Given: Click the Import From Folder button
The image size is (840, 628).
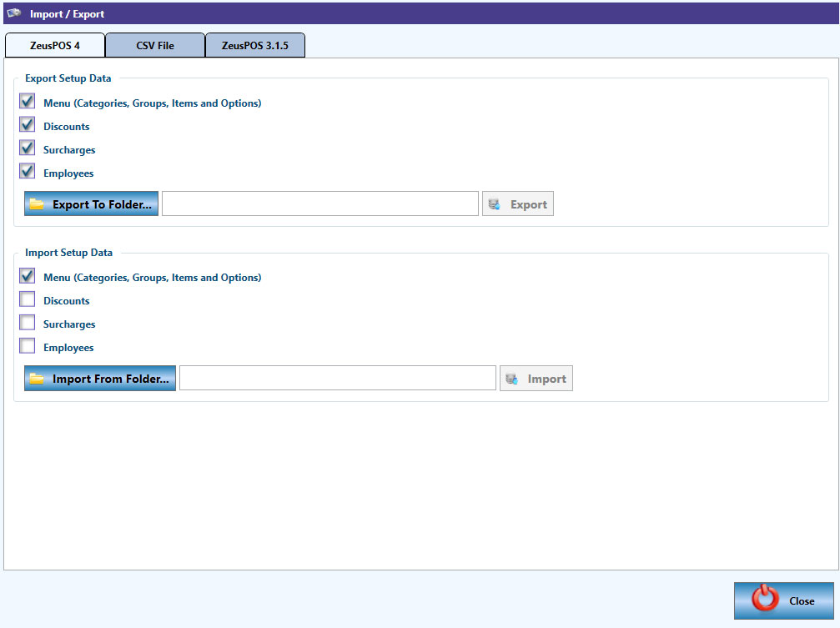Looking at the screenshot, I should (99, 379).
